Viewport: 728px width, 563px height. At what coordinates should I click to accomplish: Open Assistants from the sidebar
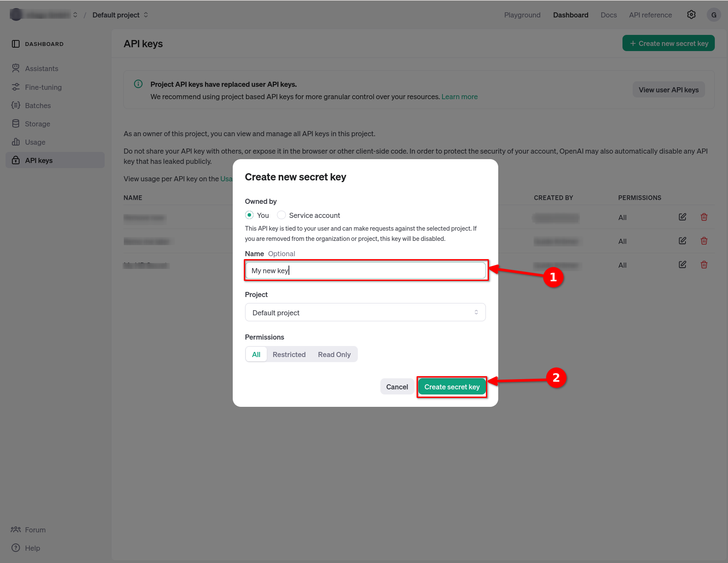41,69
